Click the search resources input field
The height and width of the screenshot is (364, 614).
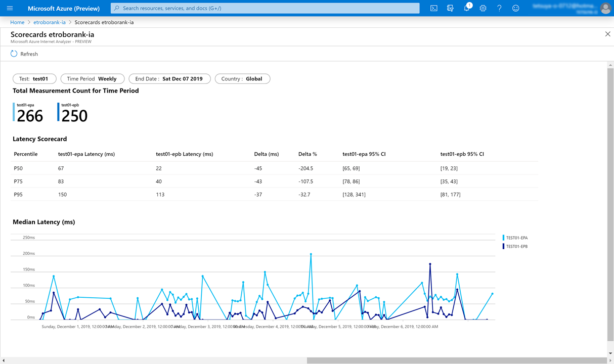[x=265, y=8]
